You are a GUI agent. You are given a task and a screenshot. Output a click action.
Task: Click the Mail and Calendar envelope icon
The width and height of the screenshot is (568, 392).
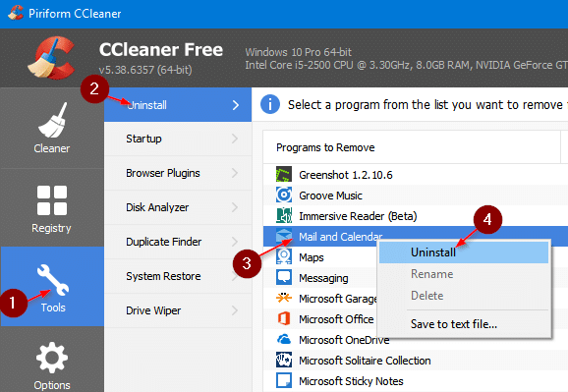coord(284,236)
